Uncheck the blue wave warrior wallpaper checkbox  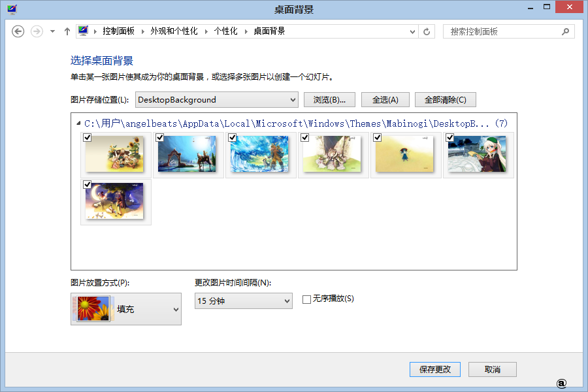tap(233, 137)
